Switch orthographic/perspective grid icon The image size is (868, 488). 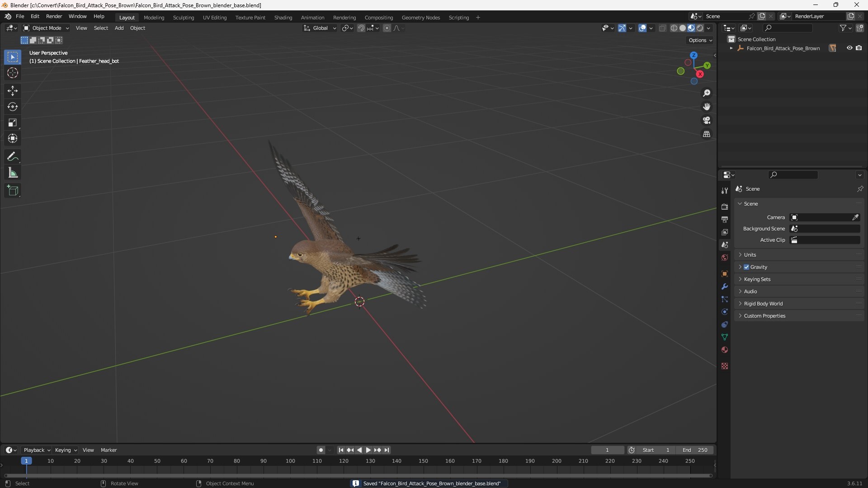(x=707, y=134)
